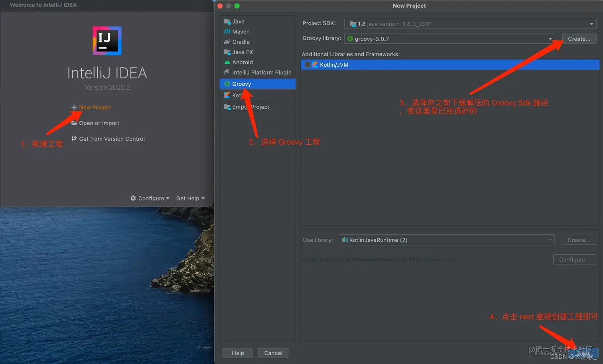Screen dimensions: 603x364
Task: Click the library bars icon beside KotlinJavaRuntime
Action: click(x=345, y=240)
